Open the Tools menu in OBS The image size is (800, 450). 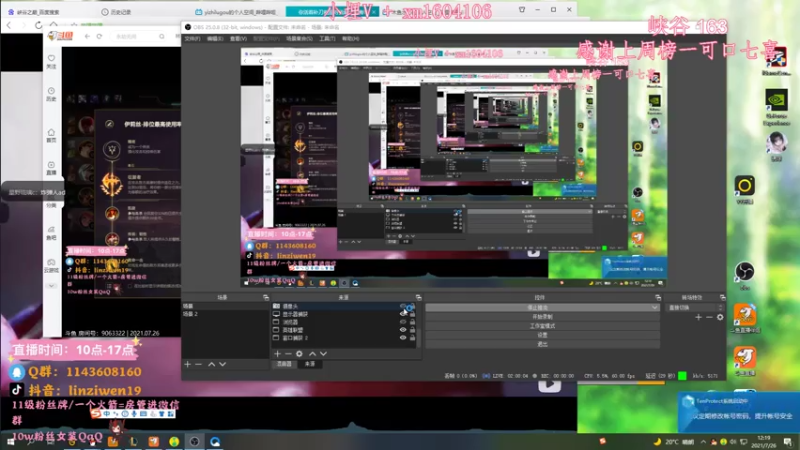[x=327, y=39]
